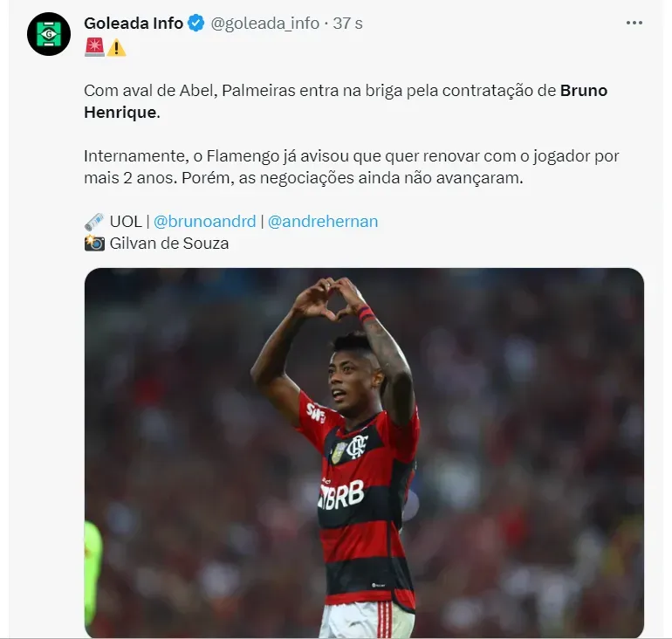672x639 pixels.
Task: Select the UOL source text
Action: click(x=126, y=222)
